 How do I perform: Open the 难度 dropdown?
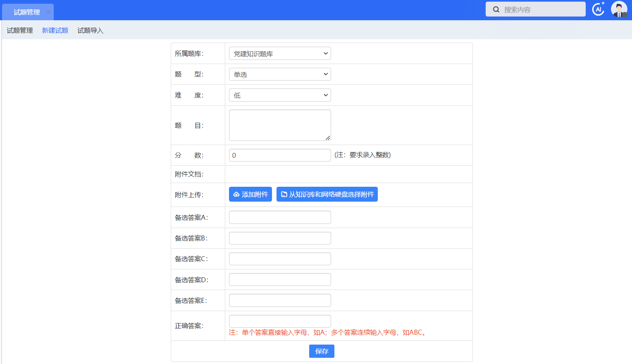tap(280, 95)
